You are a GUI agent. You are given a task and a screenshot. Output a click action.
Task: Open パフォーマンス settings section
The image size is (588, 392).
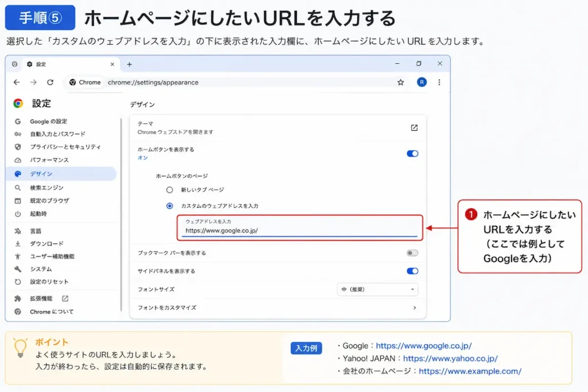tap(49, 160)
